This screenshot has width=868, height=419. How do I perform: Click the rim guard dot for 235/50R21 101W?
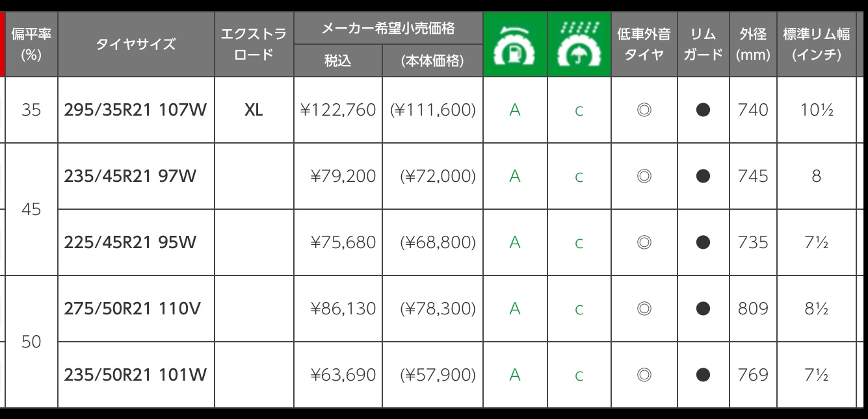[703, 375]
